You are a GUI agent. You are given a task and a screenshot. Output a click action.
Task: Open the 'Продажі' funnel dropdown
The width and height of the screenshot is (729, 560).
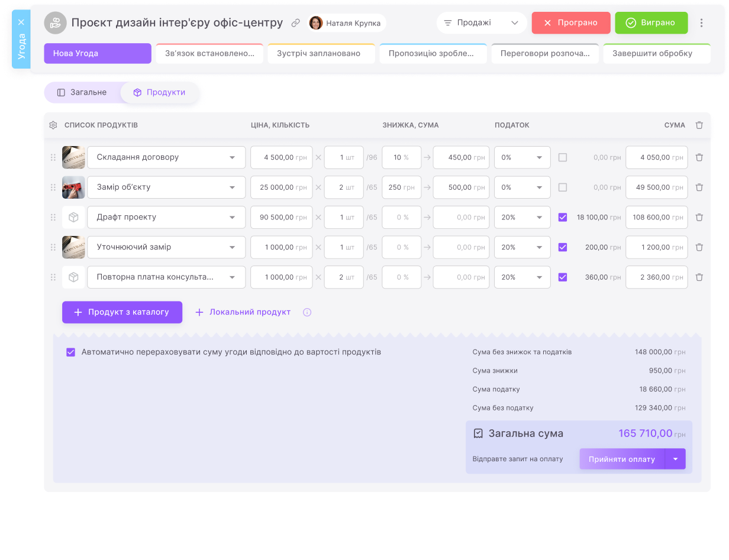pos(481,22)
